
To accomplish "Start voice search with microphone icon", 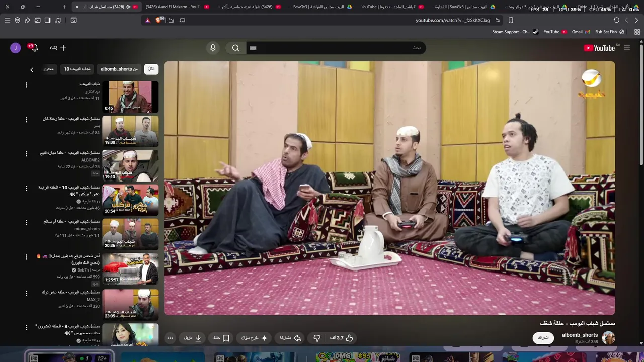I will point(213,48).
